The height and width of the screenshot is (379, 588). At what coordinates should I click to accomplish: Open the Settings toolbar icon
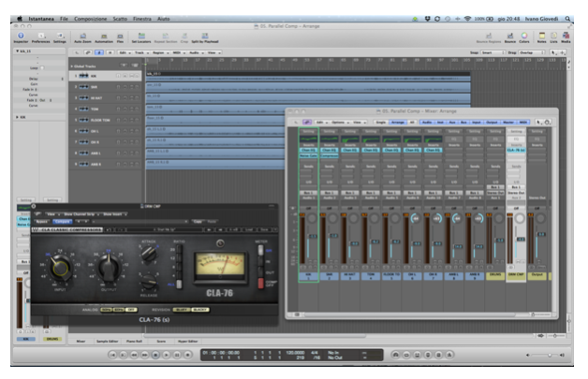[x=60, y=36]
